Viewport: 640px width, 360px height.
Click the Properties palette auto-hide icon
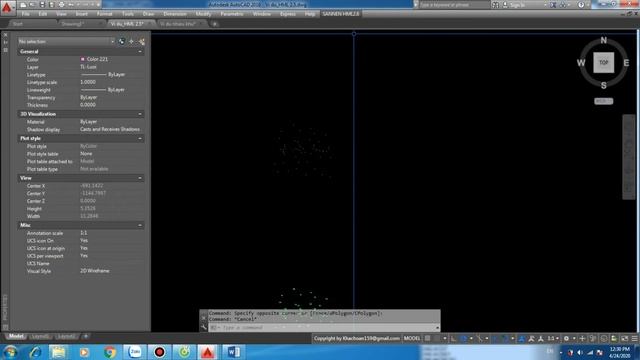coord(5,42)
